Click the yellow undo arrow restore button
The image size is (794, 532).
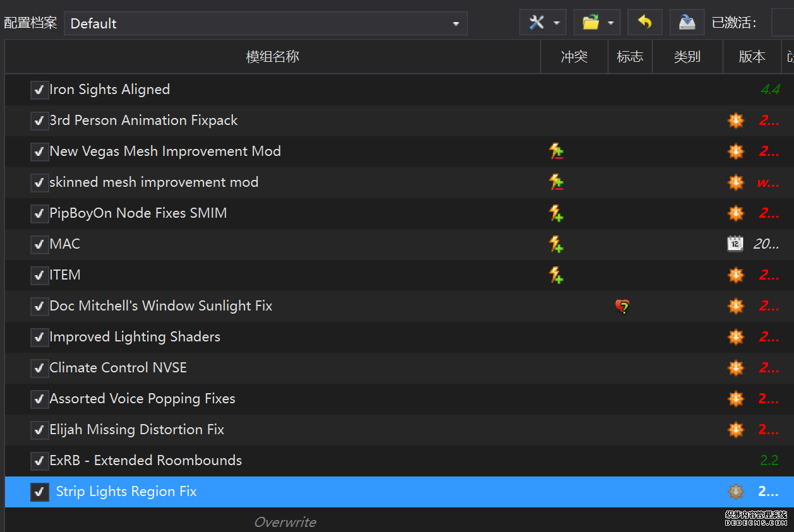point(644,23)
